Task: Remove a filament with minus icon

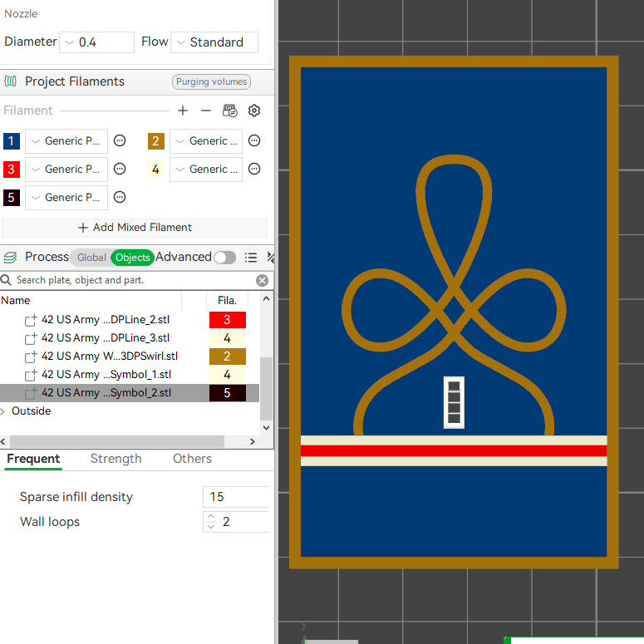Action: point(206,111)
